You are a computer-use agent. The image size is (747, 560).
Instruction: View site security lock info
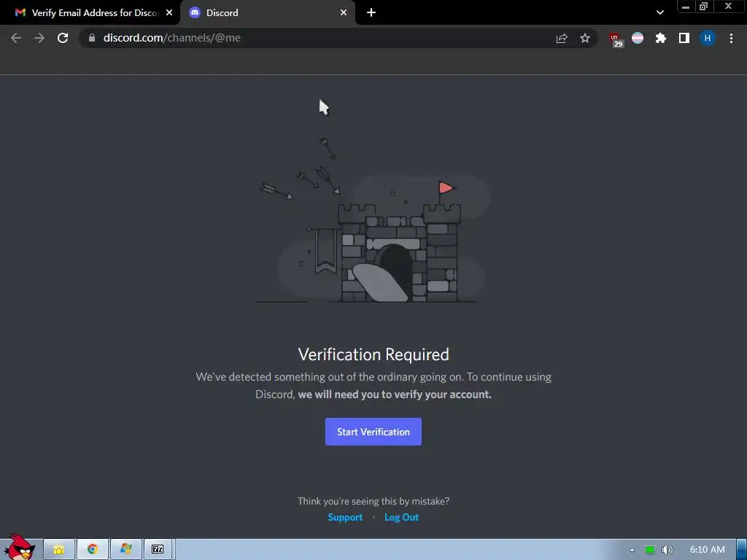point(92,38)
